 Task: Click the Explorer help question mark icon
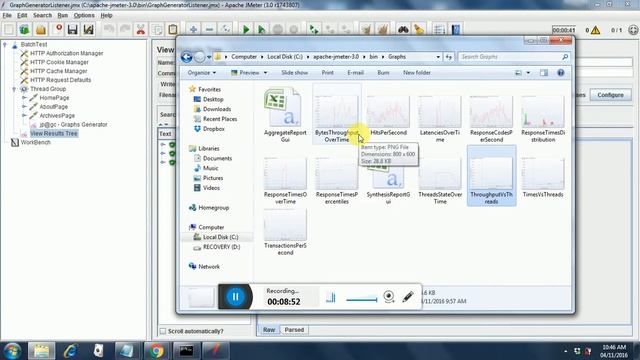[561, 73]
